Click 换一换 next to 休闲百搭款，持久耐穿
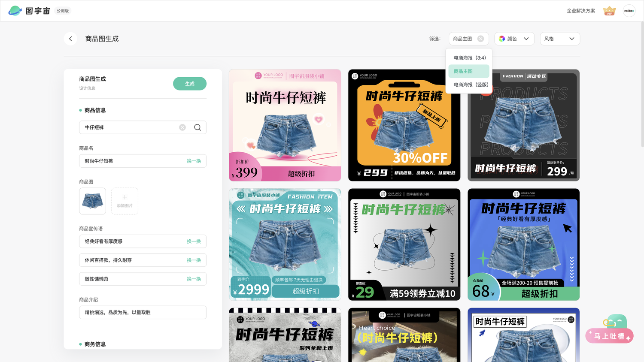 pyautogui.click(x=194, y=260)
